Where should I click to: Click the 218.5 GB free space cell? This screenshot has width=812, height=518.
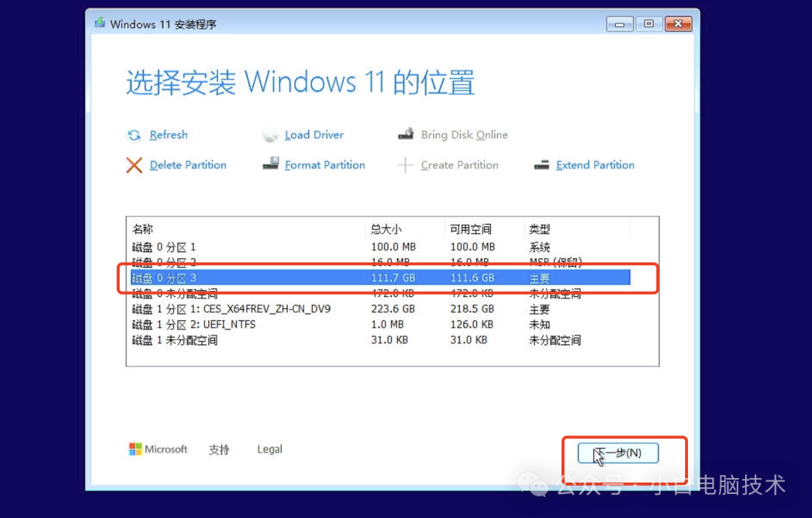click(x=472, y=309)
